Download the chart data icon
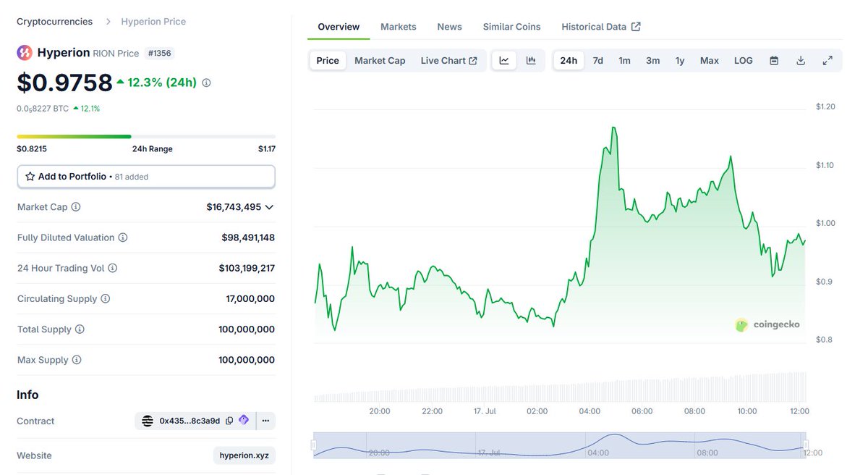Image resolution: width=868 pixels, height=475 pixels. pos(801,61)
